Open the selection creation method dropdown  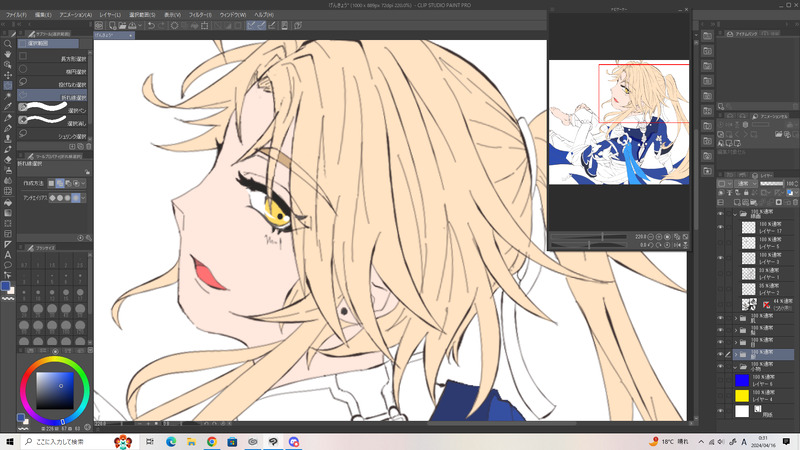tap(83, 183)
